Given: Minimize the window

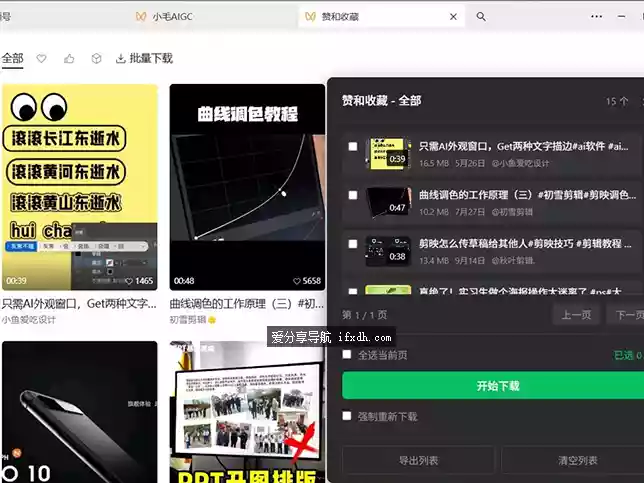Looking at the screenshot, I should pos(621,16).
